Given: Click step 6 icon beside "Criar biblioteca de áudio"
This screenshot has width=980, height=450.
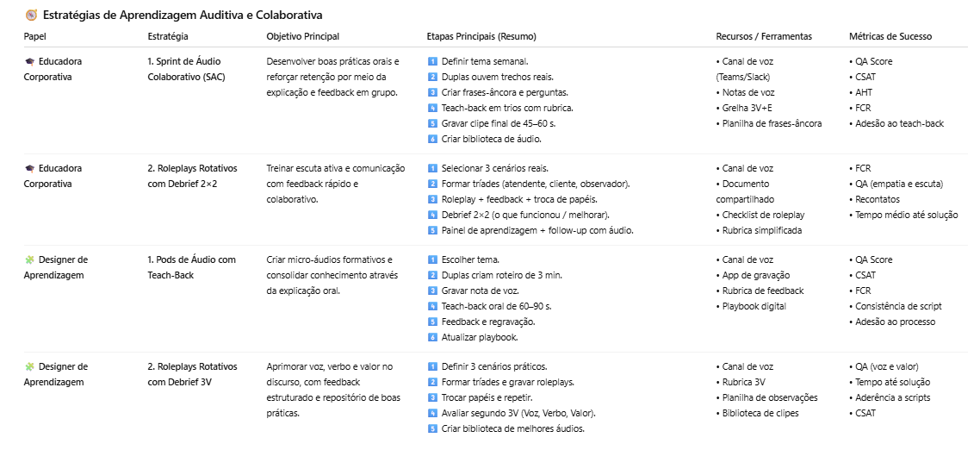Looking at the screenshot, I should click(x=432, y=139).
